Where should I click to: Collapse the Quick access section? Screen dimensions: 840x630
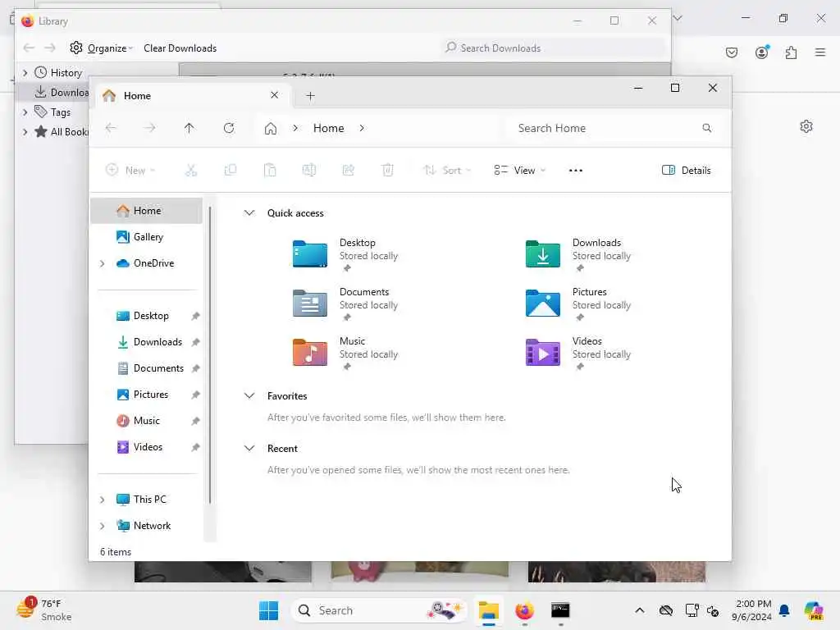pyautogui.click(x=249, y=212)
